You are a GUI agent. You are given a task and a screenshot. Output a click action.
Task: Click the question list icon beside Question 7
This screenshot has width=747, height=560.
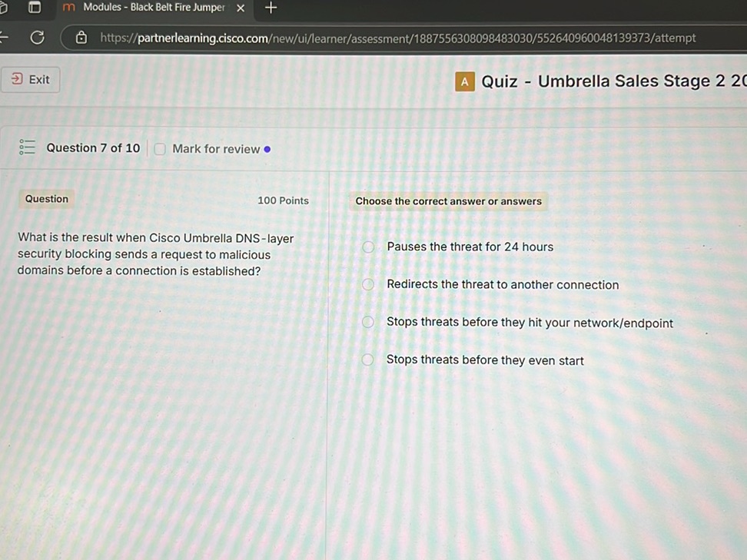click(27, 147)
